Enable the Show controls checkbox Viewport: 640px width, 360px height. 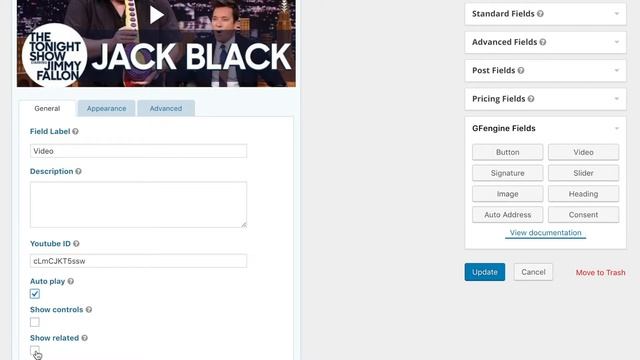(35, 322)
